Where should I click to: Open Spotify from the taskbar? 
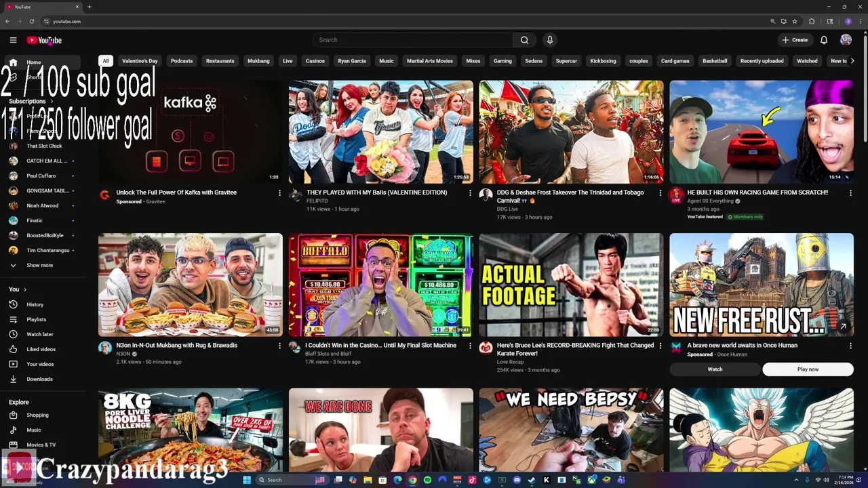427,480
